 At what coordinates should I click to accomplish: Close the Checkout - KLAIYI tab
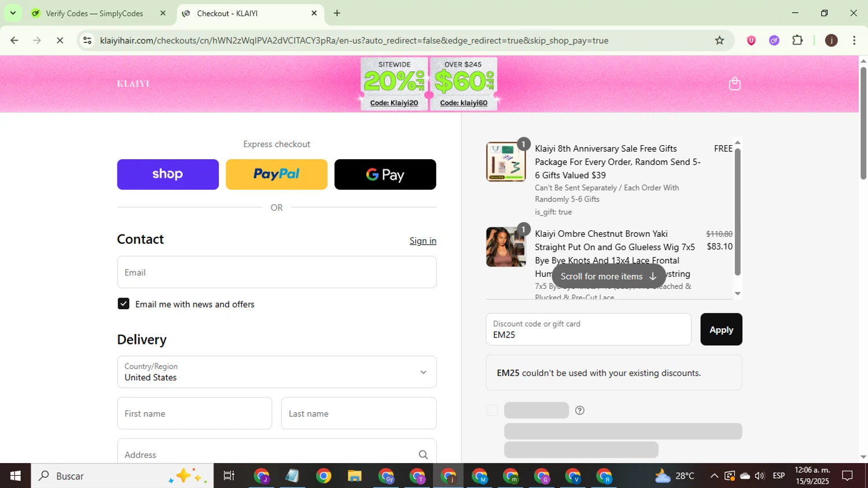(x=314, y=13)
